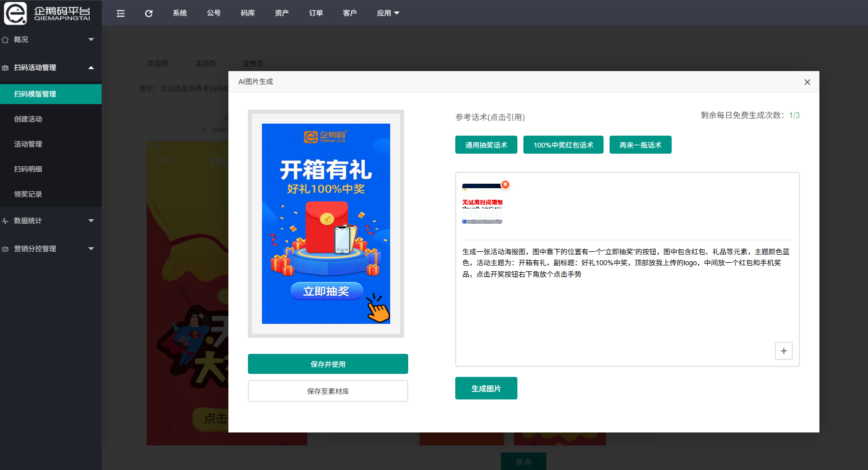Open the 码库 top menu

[247, 13]
